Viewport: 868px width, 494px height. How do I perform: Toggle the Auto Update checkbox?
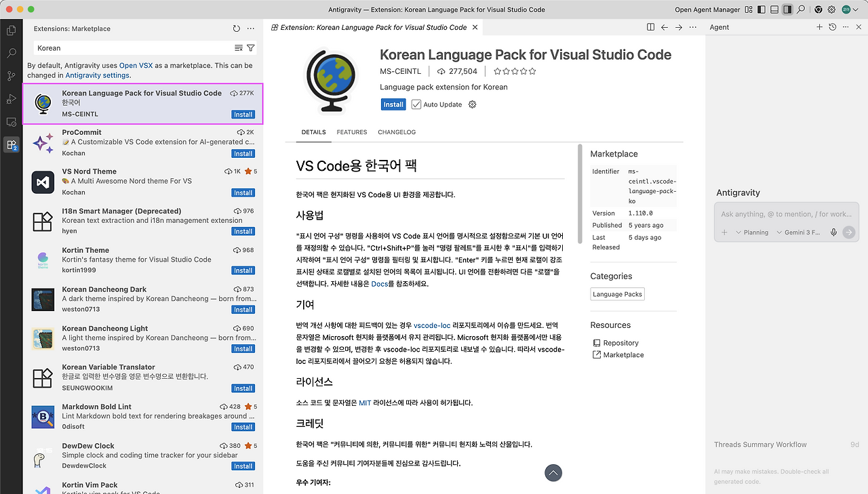point(416,104)
